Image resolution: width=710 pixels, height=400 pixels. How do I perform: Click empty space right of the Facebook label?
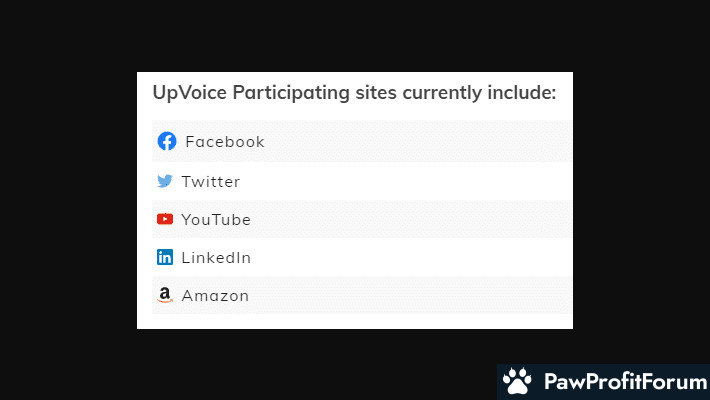(x=420, y=142)
